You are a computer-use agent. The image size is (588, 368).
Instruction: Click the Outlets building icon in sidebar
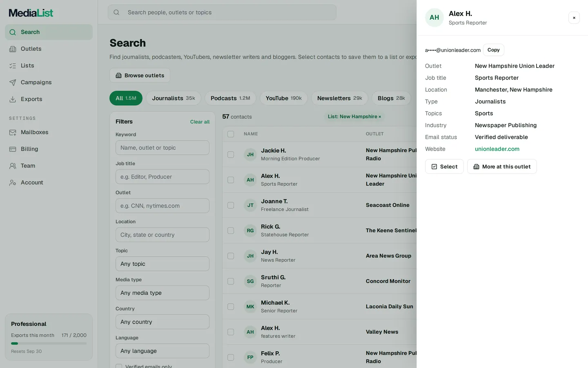[x=13, y=49]
